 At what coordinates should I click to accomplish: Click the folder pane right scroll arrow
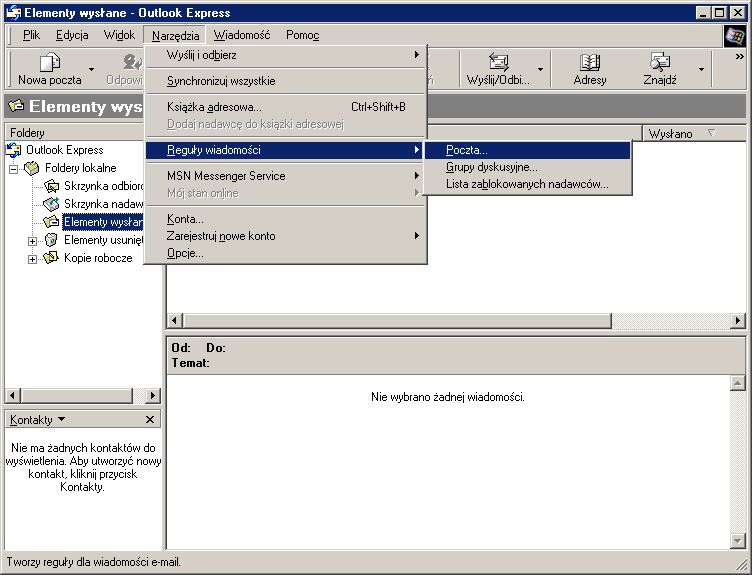pos(153,396)
